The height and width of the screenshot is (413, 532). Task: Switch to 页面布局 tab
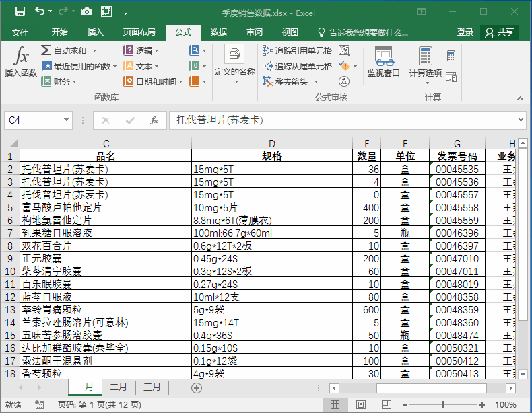pyautogui.click(x=139, y=32)
